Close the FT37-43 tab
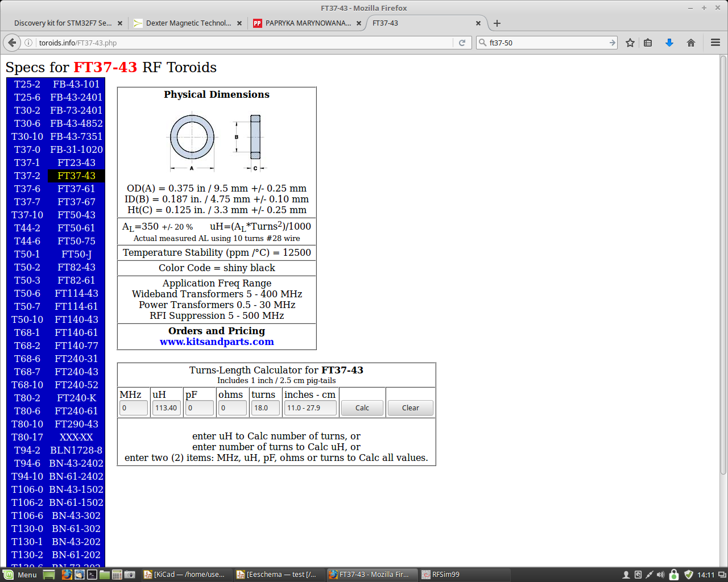Image resolution: width=728 pixels, height=582 pixels. pyautogui.click(x=478, y=23)
